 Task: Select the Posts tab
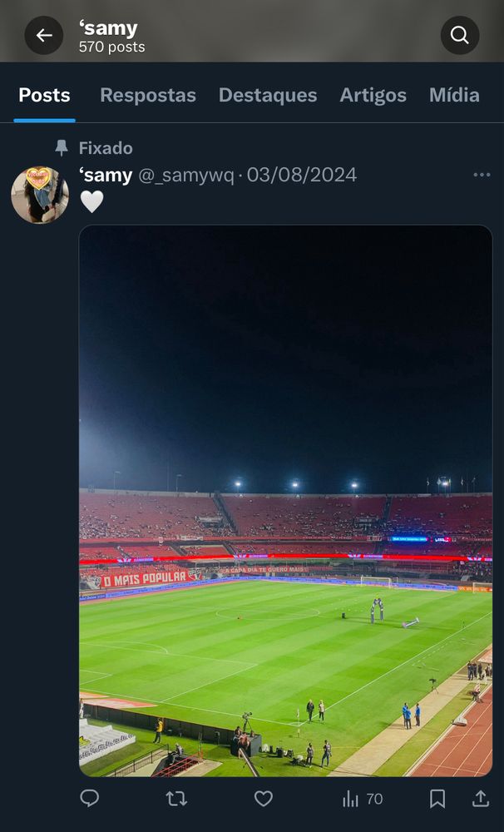click(45, 95)
